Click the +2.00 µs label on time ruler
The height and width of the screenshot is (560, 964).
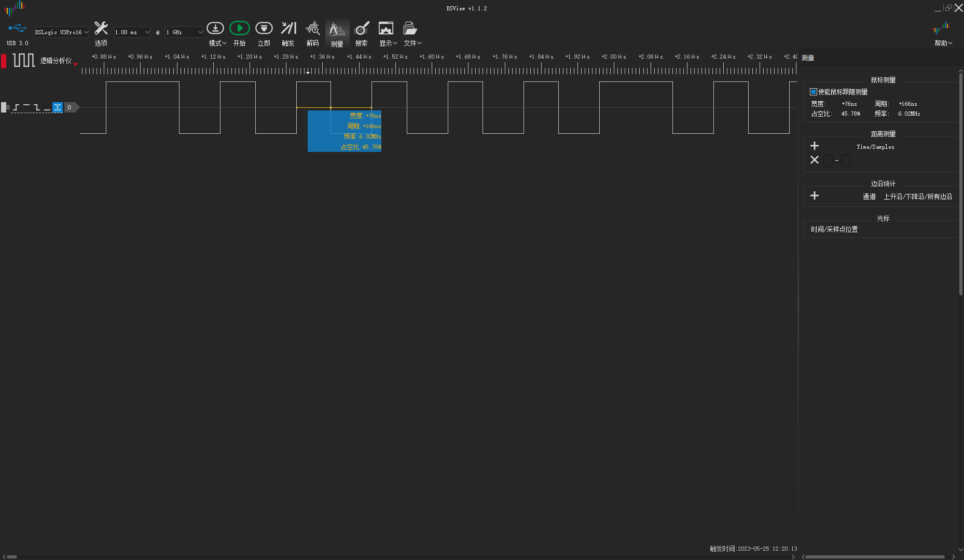614,57
